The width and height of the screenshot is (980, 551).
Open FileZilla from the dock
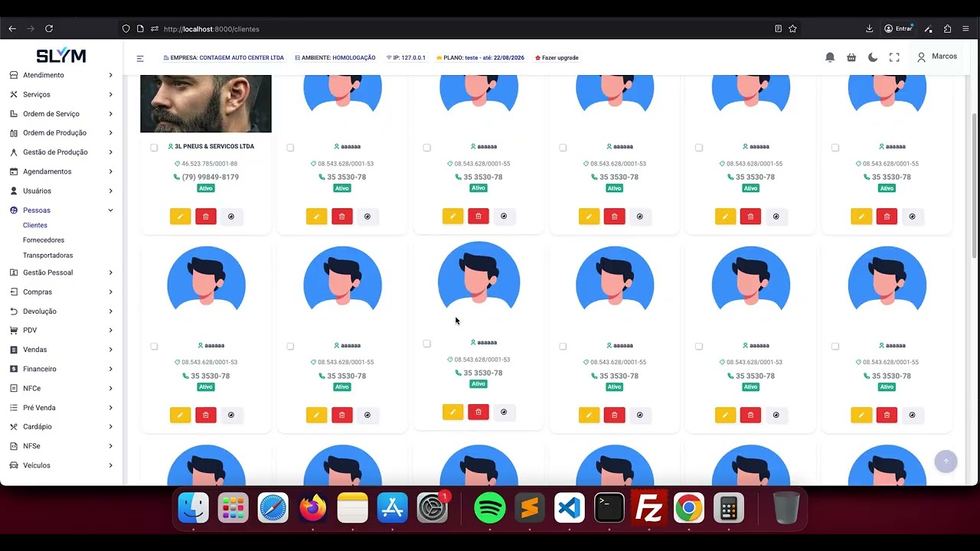pyautogui.click(x=649, y=508)
